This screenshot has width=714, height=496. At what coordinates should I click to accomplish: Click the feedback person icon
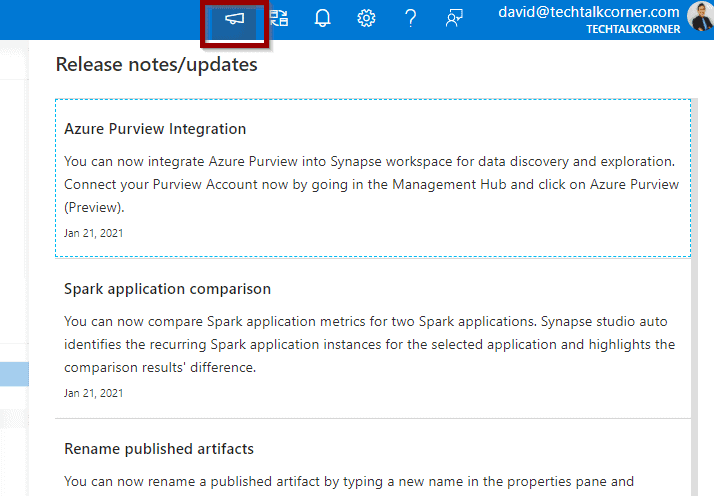tap(454, 19)
